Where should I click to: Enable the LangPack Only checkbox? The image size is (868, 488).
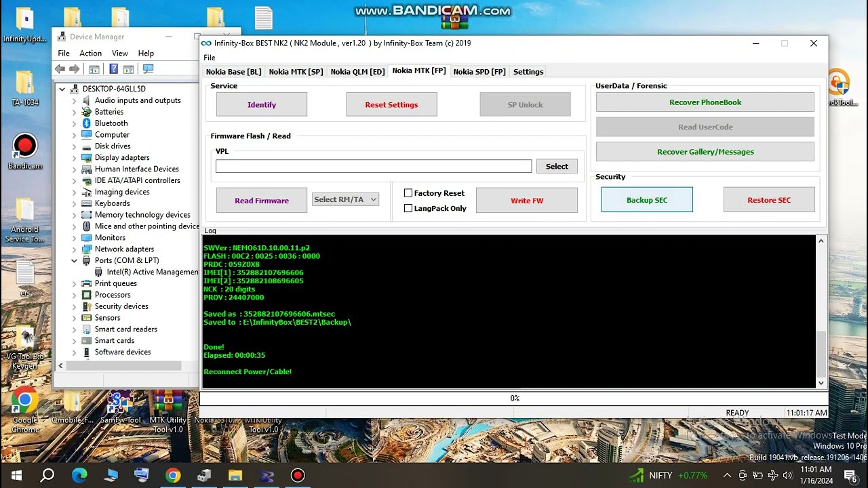click(408, 208)
